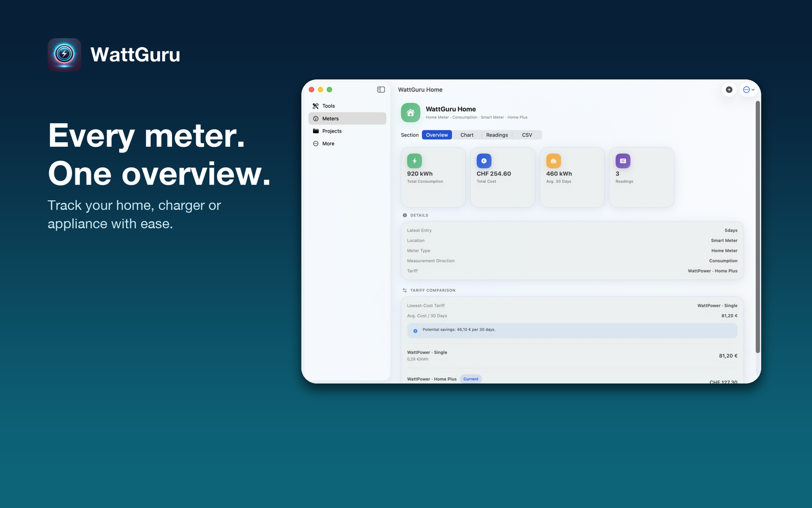Viewport: 812px width, 508px height.
Task: Click the '5days' latest entry value
Action: point(731,231)
